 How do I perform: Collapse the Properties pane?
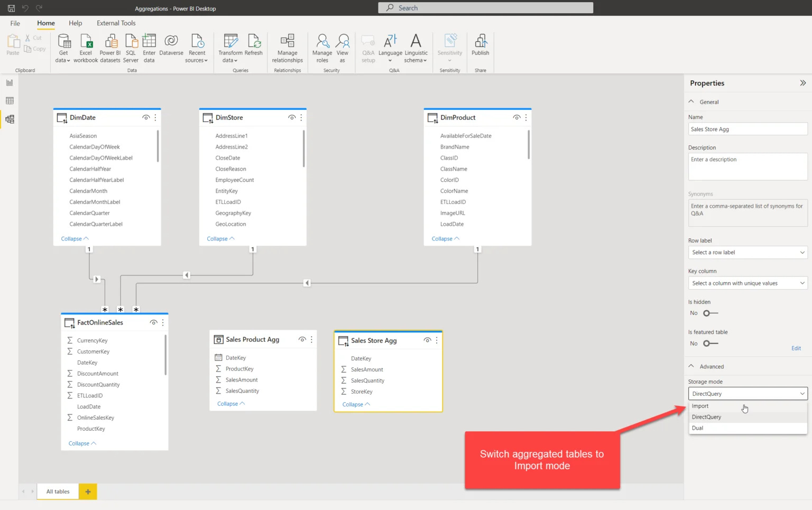[x=802, y=83]
